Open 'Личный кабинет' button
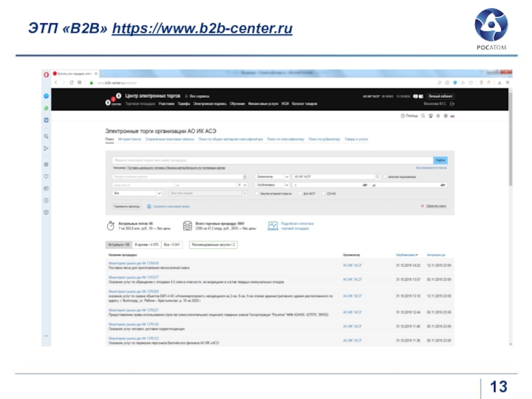This screenshot has height=399, width=532. [440, 96]
